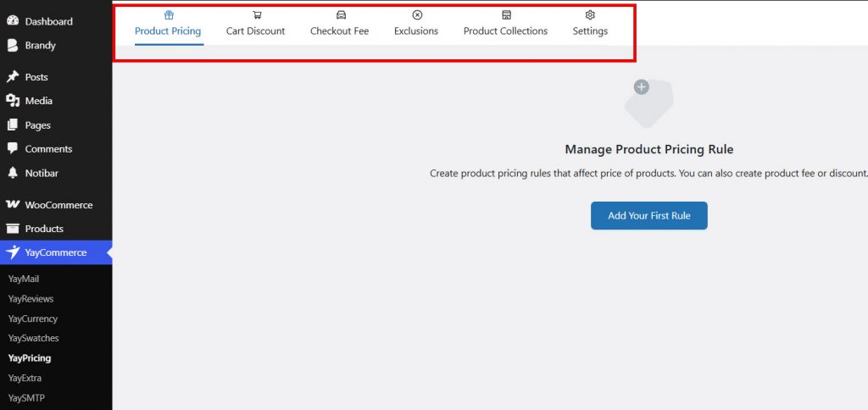The image size is (868, 410).
Task: Open the YayPricing Settings tab
Action: pyautogui.click(x=590, y=31)
